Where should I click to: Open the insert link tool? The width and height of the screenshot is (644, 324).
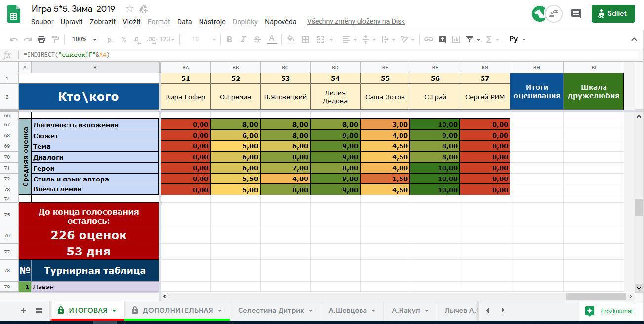(x=429, y=39)
